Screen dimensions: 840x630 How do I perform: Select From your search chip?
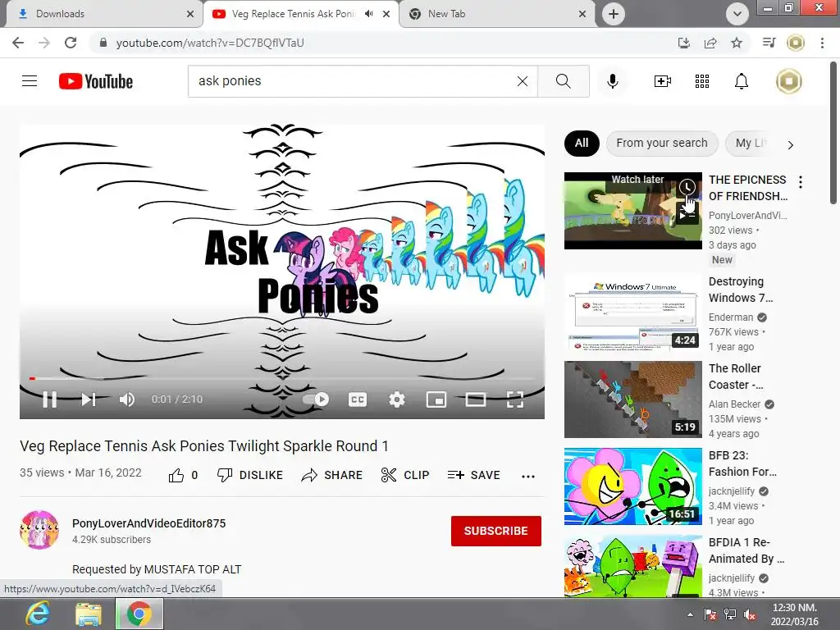(x=662, y=143)
